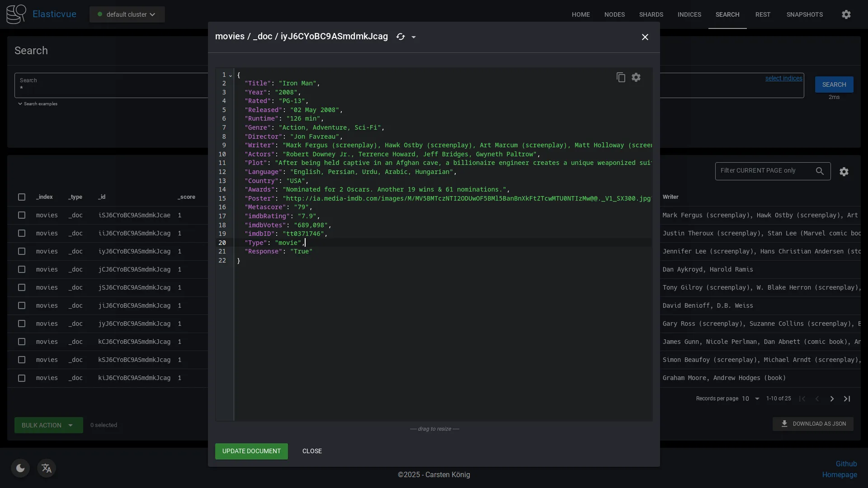Toggle dark mode with the moon icon
The image size is (868, 488).
pyautogui.click(x=20, y=468)
